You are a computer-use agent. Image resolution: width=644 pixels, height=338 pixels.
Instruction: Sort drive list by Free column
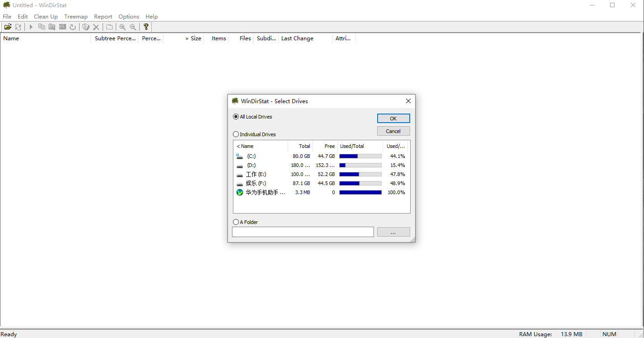(x=325, y=146)
